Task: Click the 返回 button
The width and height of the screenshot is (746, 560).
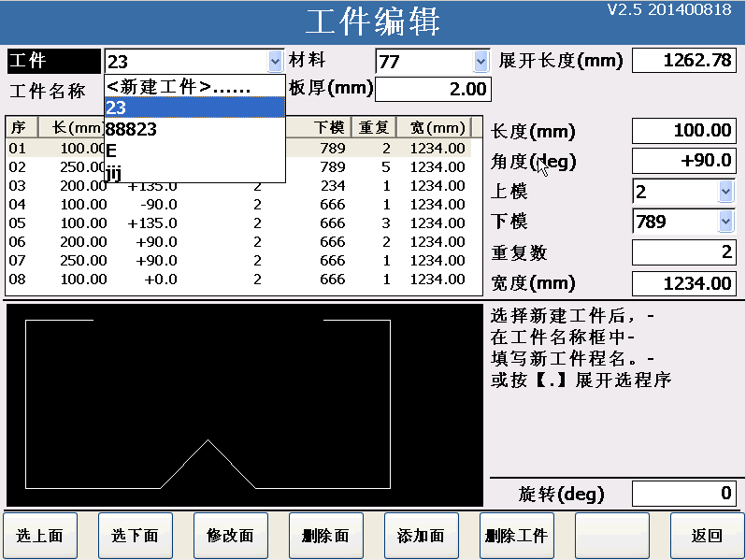Action: tap(707, 536)
